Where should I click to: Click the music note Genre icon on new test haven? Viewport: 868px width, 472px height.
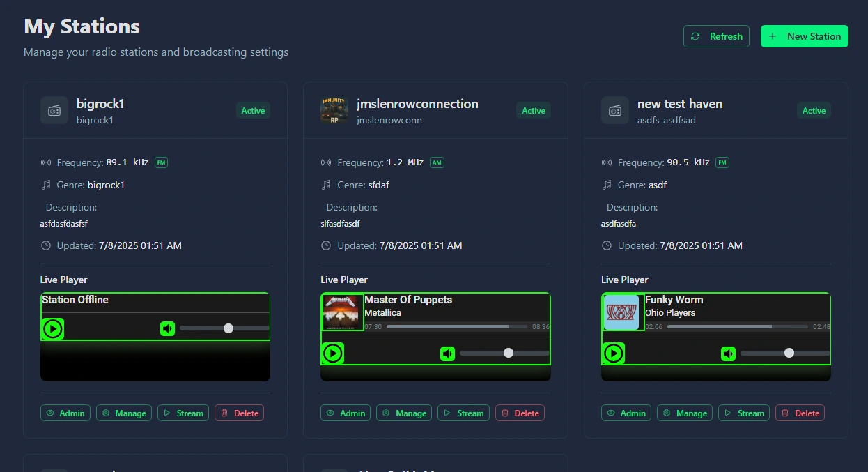607,185
